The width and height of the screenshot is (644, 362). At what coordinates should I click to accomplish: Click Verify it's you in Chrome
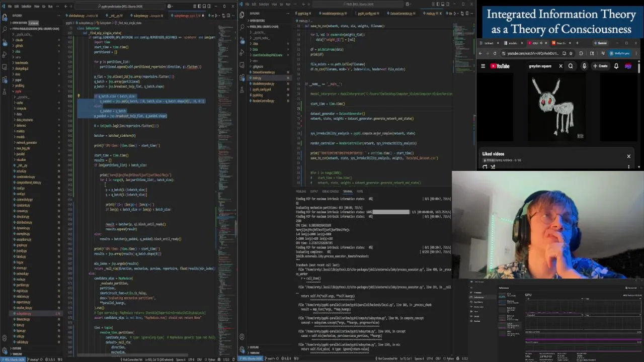tap(620, 53)
